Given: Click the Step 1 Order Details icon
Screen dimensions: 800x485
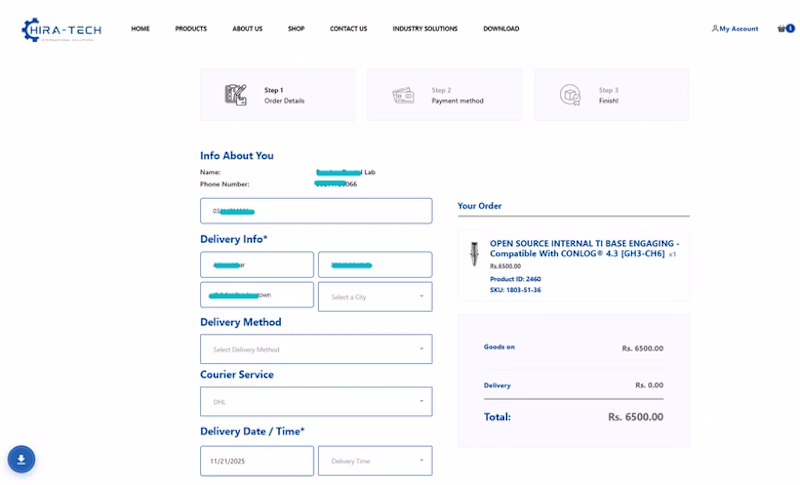Looking at the screenshot, I should point(236,95).
